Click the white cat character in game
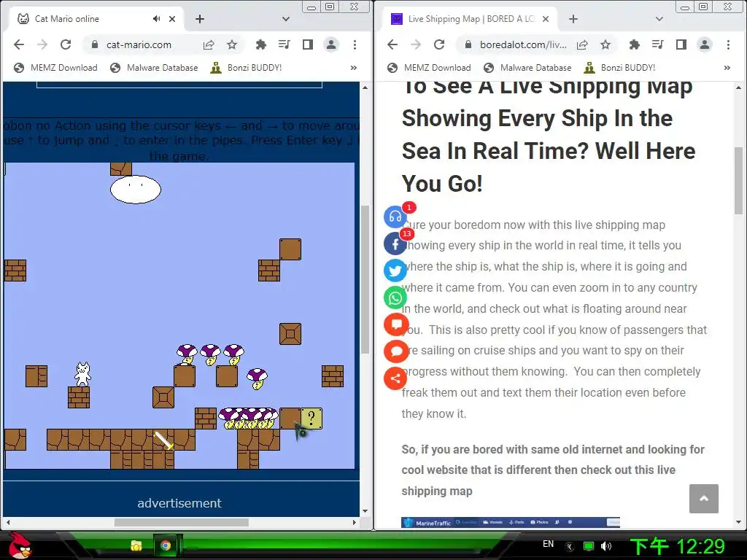The height and width of the screenshot is (560, 747). 83,374
